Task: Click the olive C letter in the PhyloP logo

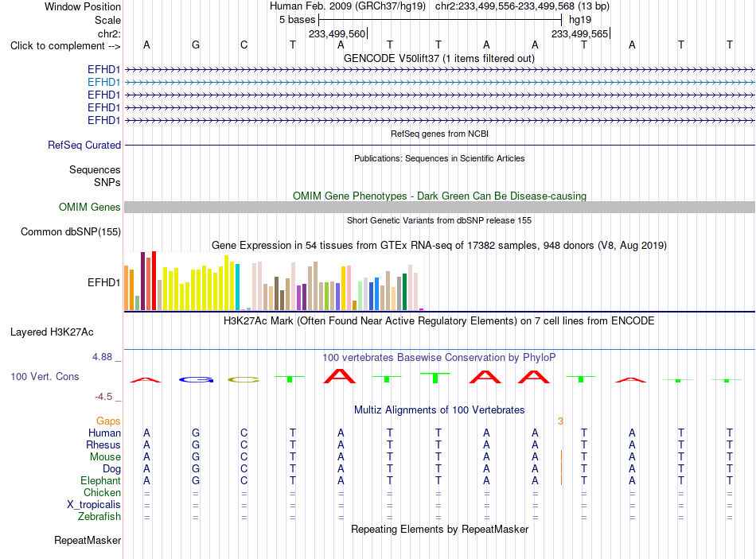Action: click(244, 380)
